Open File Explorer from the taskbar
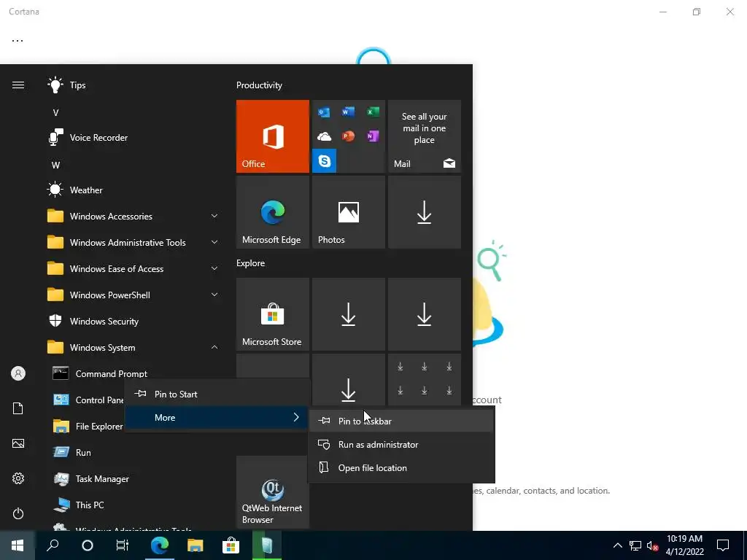747x560 pixels. [196, 545]
